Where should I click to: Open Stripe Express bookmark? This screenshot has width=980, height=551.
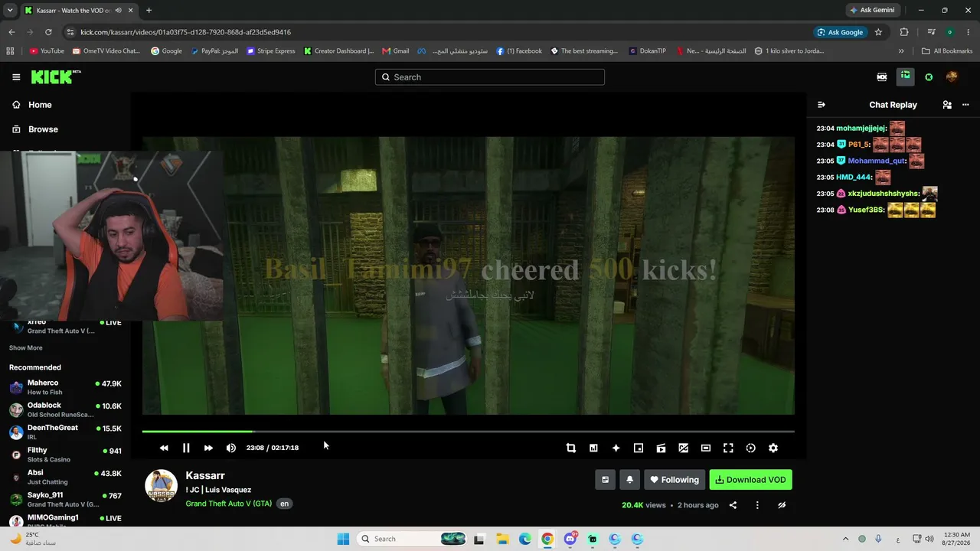tap(271, 51)
